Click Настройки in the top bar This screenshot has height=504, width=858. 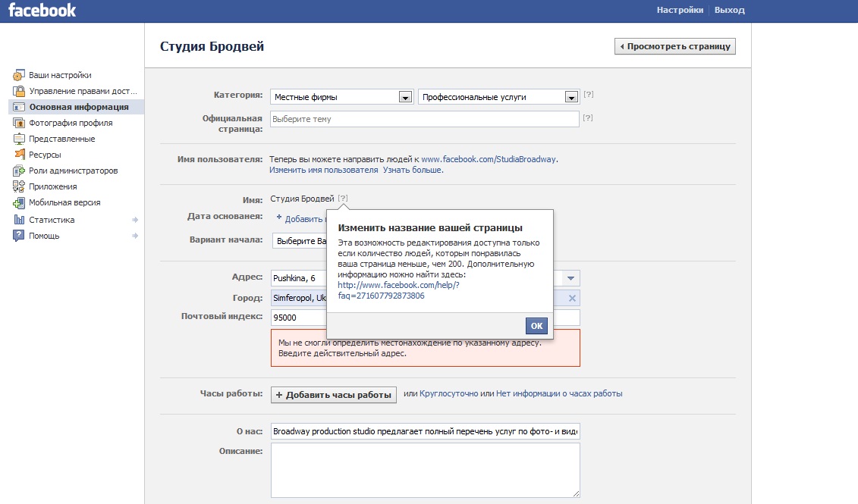click(x=680, y=10)
